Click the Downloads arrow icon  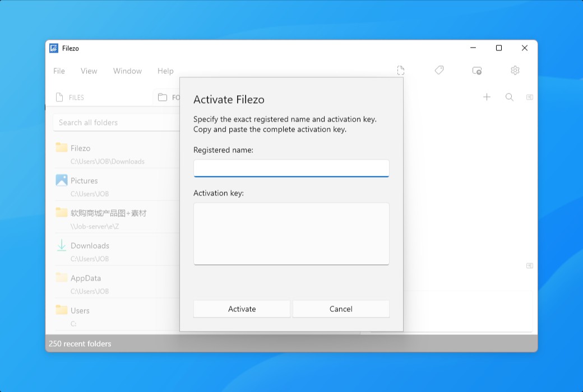point(61,245)
